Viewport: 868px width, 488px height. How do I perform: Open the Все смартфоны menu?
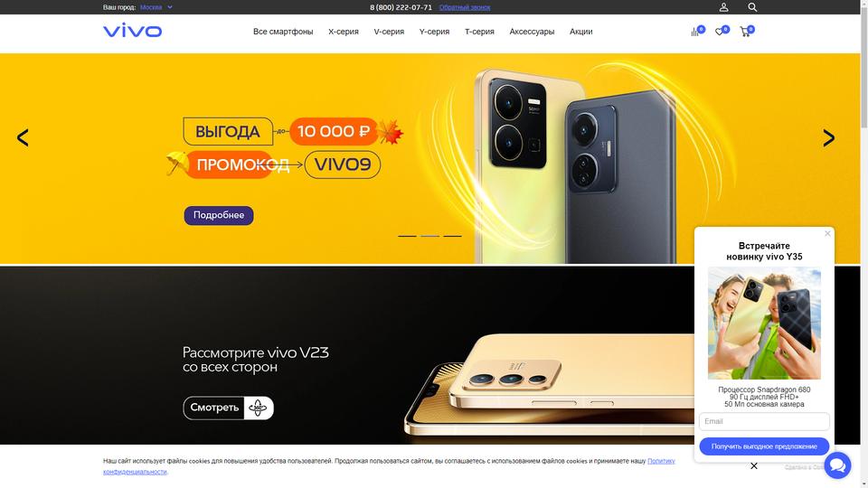(283, 32)
